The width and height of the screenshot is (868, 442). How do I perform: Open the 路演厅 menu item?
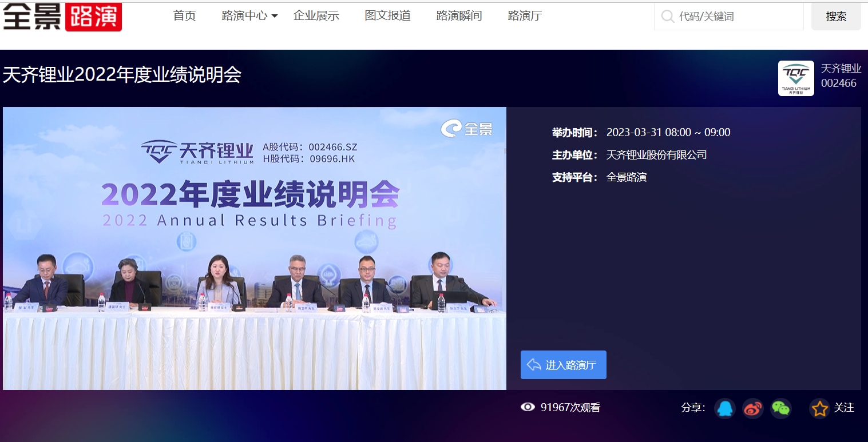[525, 16]
